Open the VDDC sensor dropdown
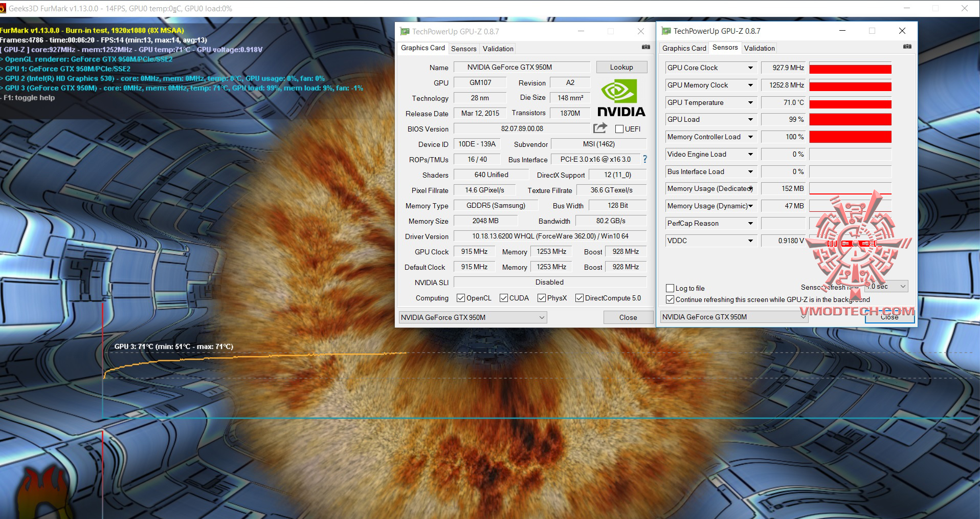Image resolution: width=980 pixels, height=519 pixels. pyautogui.click(x=750, y=241)
